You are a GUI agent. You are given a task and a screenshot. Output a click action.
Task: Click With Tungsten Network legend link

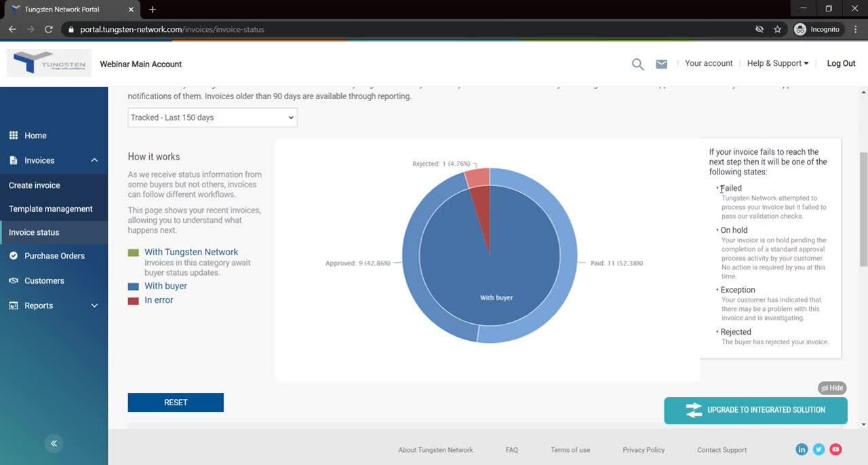pyautogui.click(x=191, y=252)
